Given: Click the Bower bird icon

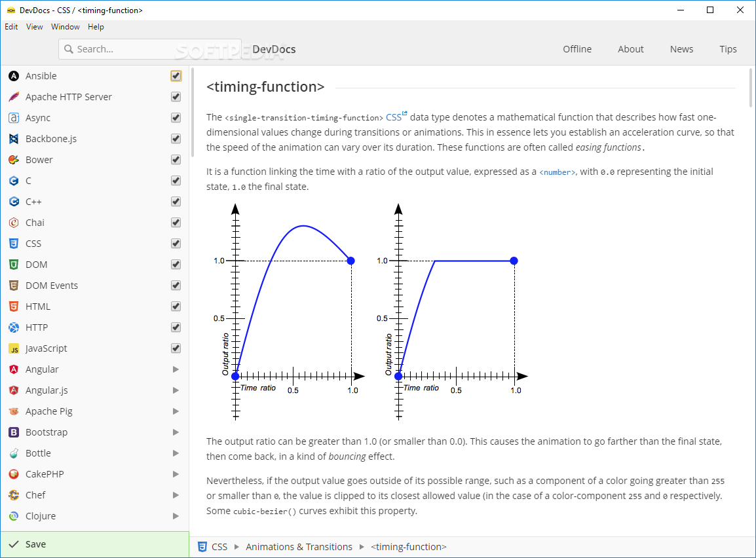Looking at the screenshot, I should pyautogui.click(x=14, y=160).
